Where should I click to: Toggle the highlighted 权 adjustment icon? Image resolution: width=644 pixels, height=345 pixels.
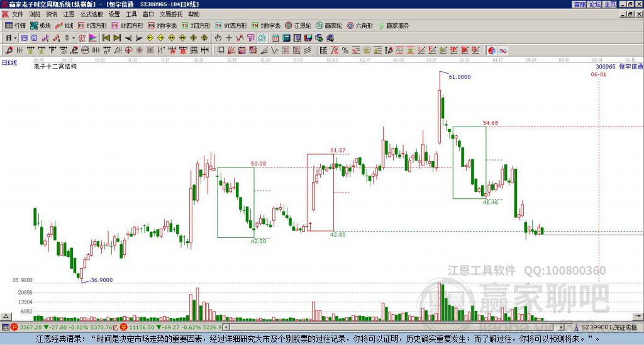82,38
